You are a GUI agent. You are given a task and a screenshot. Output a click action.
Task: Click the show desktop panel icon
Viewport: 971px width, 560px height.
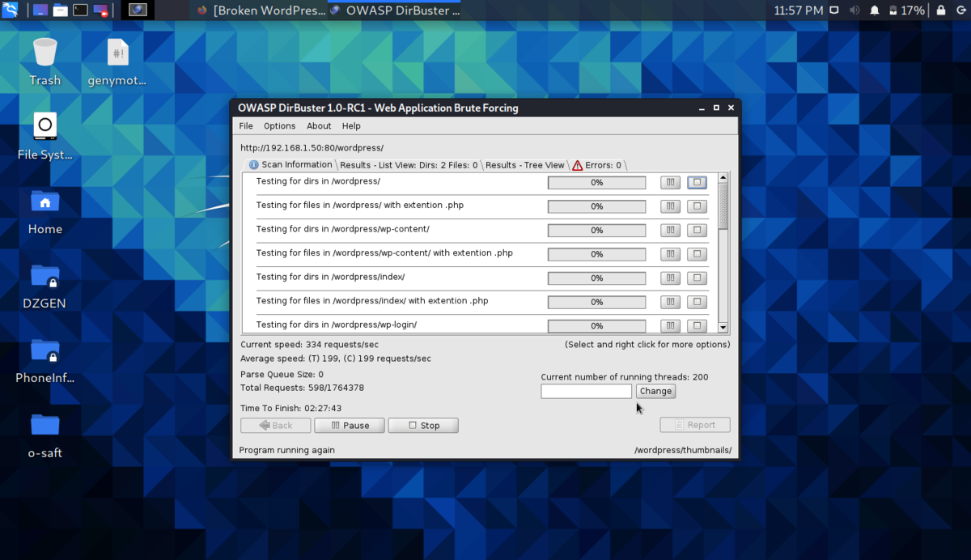click(x=40, y=11)
